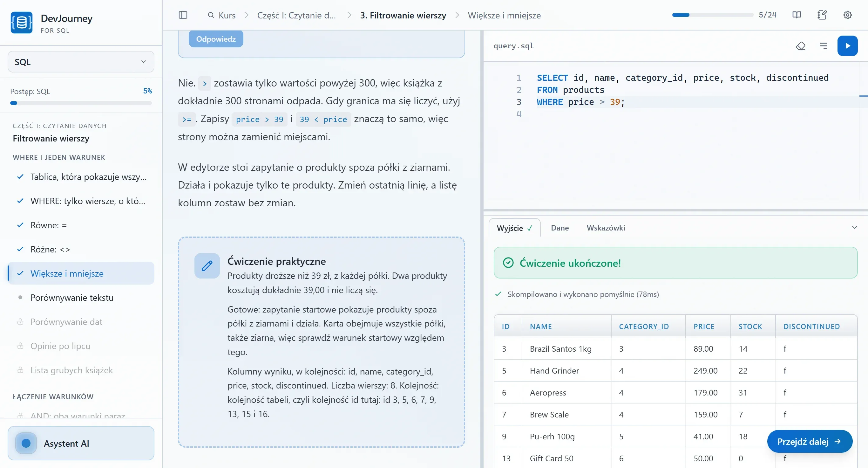Collapse the output panel chevron
This screenshot has height=468, width=868.
coord(854,228)
